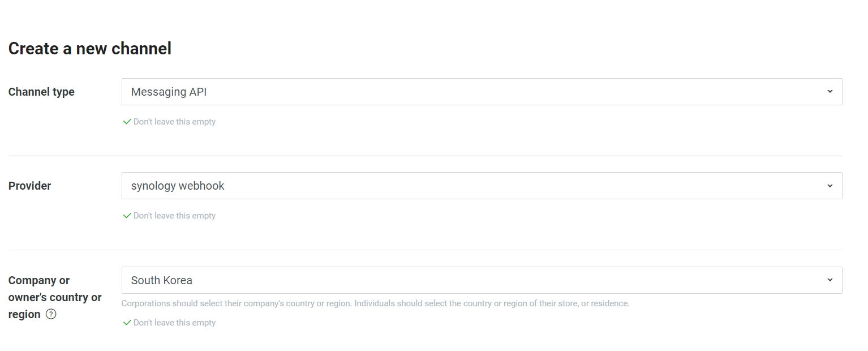This screenshot has width=868, height=351.
Task: Click the green checkmark under the country field
Action: [127, 323]
